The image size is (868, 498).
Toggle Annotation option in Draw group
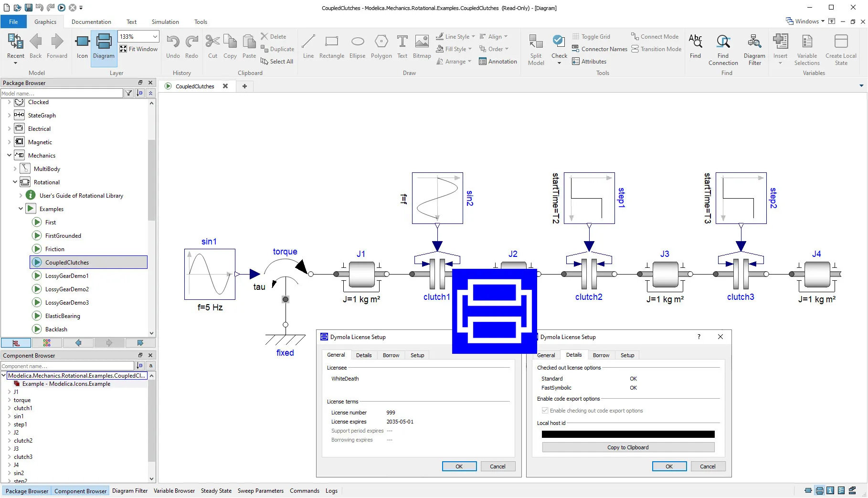(498, 62)
